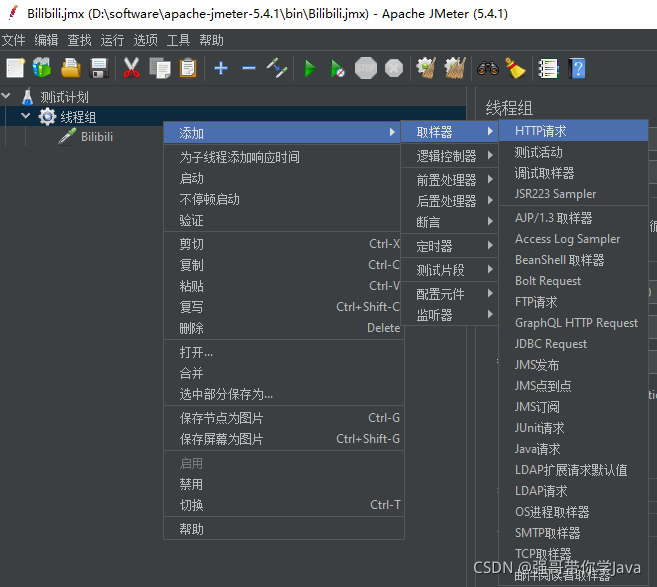The width and height of the screenshot is (657, 587).
Task: Click the Search binoculars icon
Action: click(x=488, y=68)
